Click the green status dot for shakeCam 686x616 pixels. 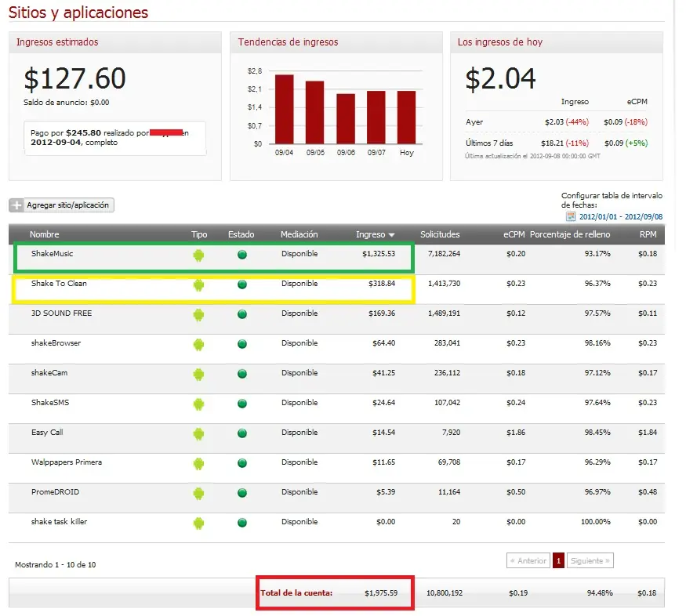[242, 374]
